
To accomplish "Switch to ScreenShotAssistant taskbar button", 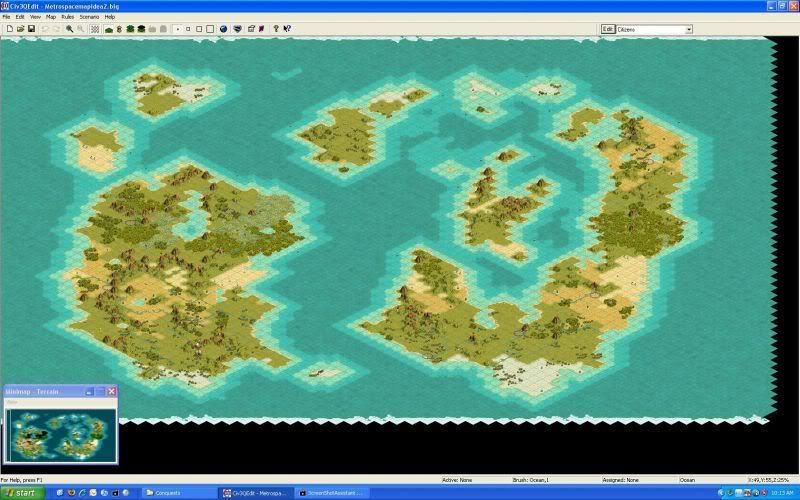I will pyautogui.click(x=332, y=493).
